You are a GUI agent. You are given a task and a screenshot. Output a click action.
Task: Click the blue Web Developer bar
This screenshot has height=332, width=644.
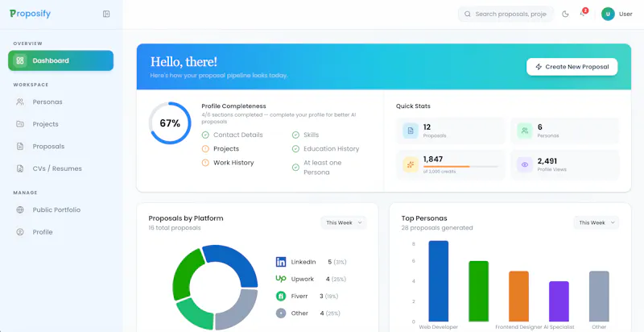pos(438,281)
